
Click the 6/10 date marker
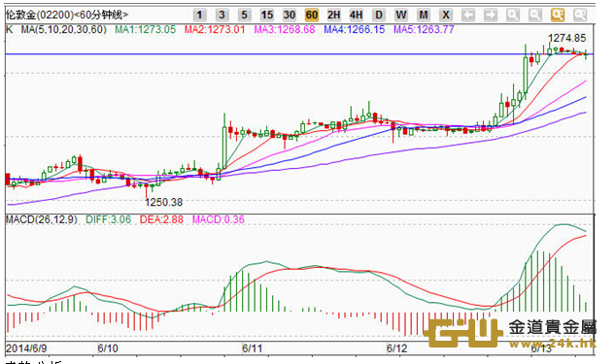[108, 347]
